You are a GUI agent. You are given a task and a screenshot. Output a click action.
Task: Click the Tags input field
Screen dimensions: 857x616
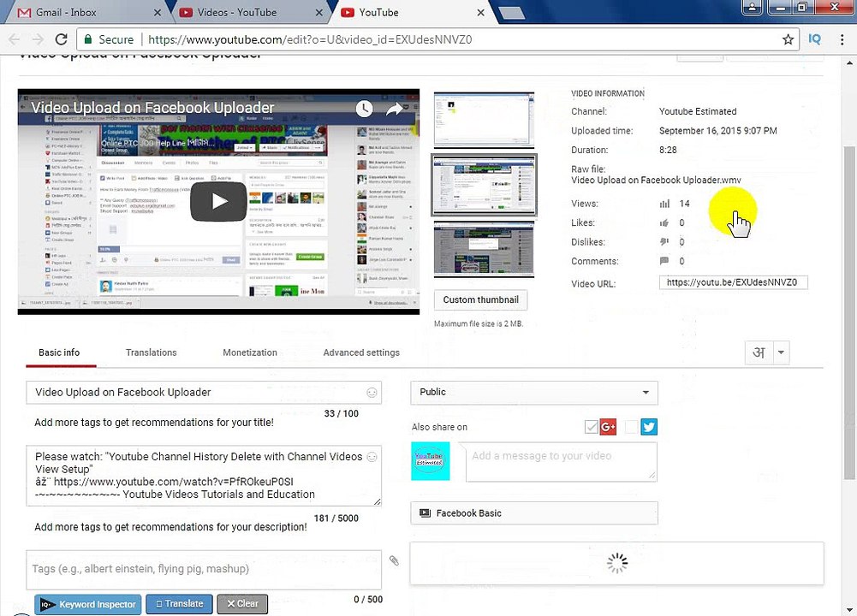204,569
